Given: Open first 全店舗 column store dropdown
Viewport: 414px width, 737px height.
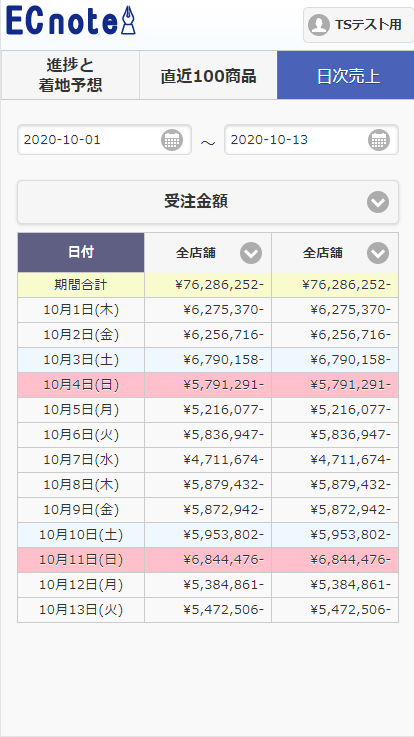Looking at the screenshot, I should click(x=251, y=253).
